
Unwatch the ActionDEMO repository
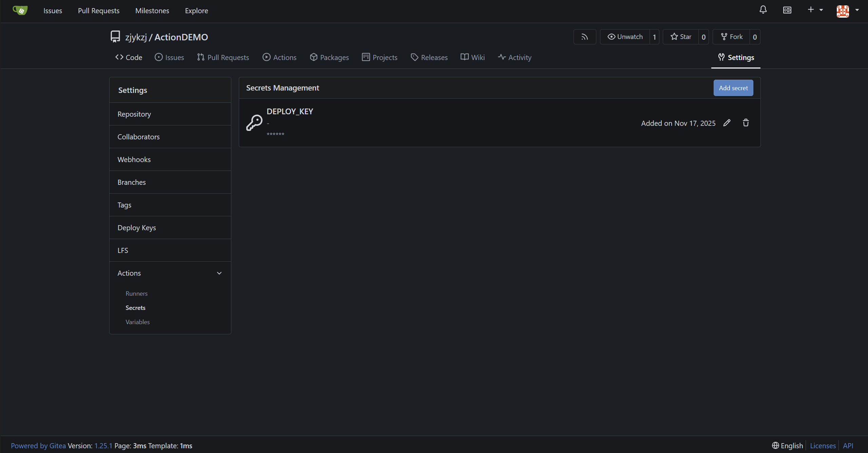click(x=625, y=37)
